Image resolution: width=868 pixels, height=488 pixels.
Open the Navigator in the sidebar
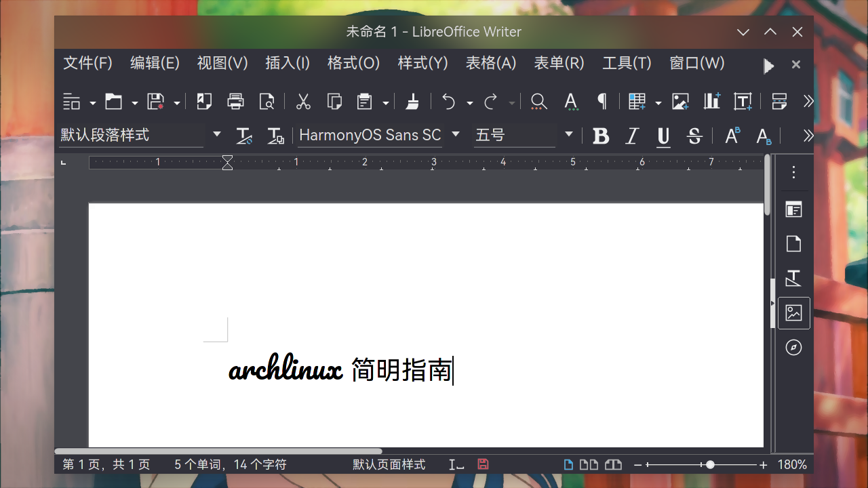pyautogui.click(x=793, y=347)
